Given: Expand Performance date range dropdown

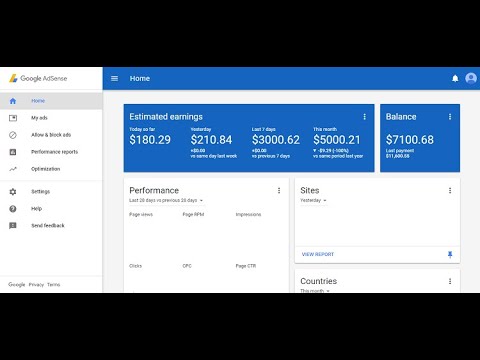Looking at the screenshot, I should click(x=166, y=200).
